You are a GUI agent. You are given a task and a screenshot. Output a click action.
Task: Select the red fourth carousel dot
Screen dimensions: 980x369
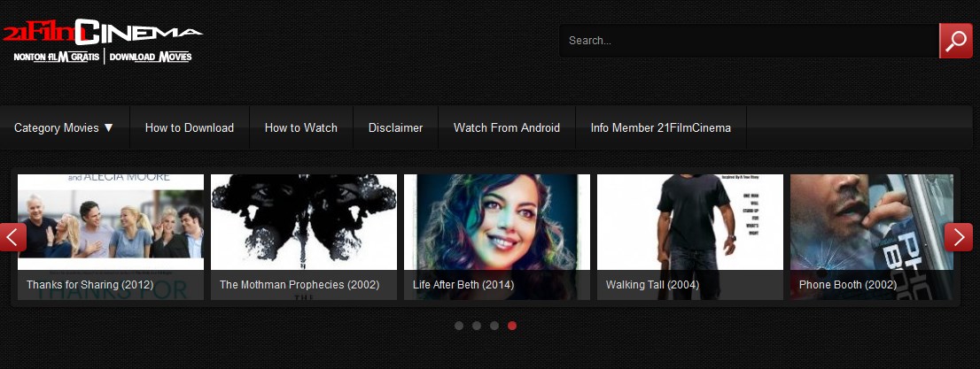coord(512,326)
